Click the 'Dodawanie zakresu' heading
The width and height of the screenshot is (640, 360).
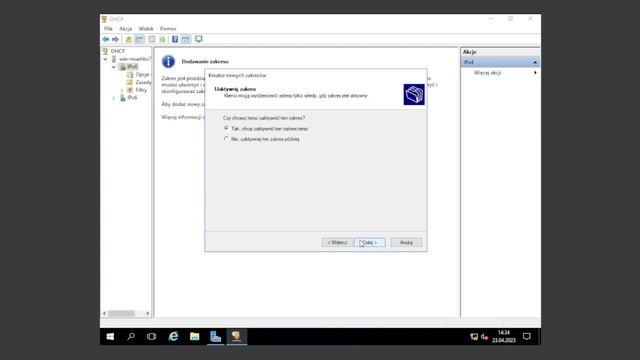tap(205, 62)
